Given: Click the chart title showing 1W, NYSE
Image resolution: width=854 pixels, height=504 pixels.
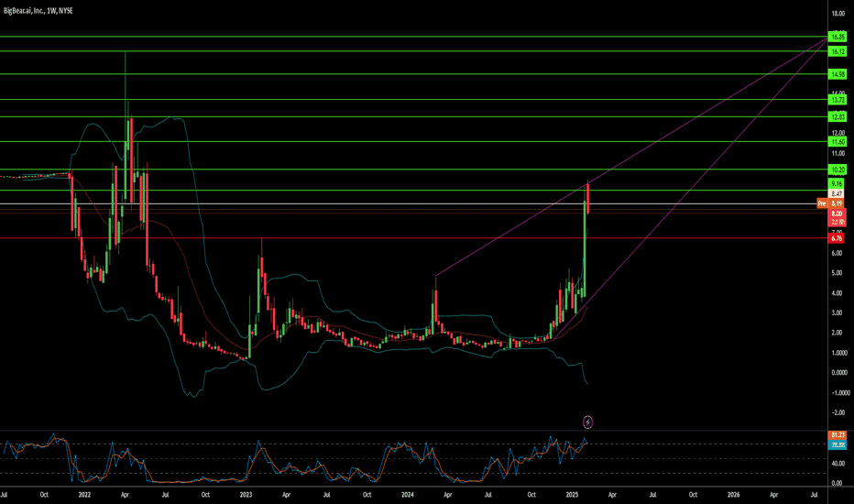Looking at the screenshot, I should point(38,10).
